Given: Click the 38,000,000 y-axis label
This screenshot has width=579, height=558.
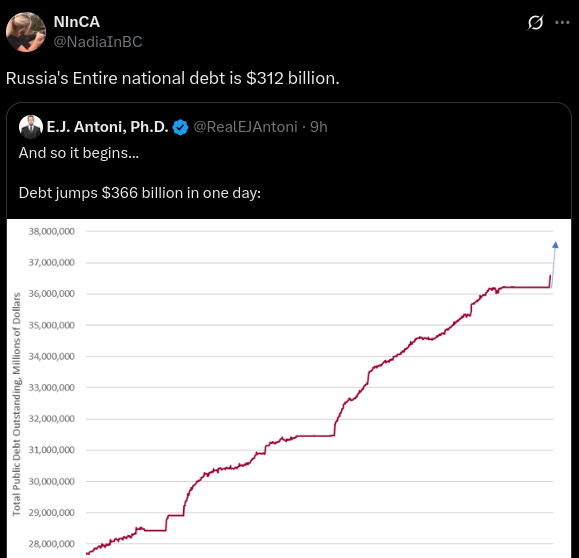Looking at the screenshot, I should point(52,232).
